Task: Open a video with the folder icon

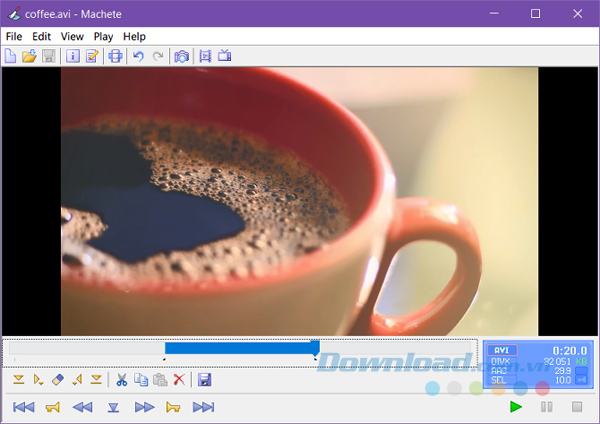Action: click(x=29, y=56)
